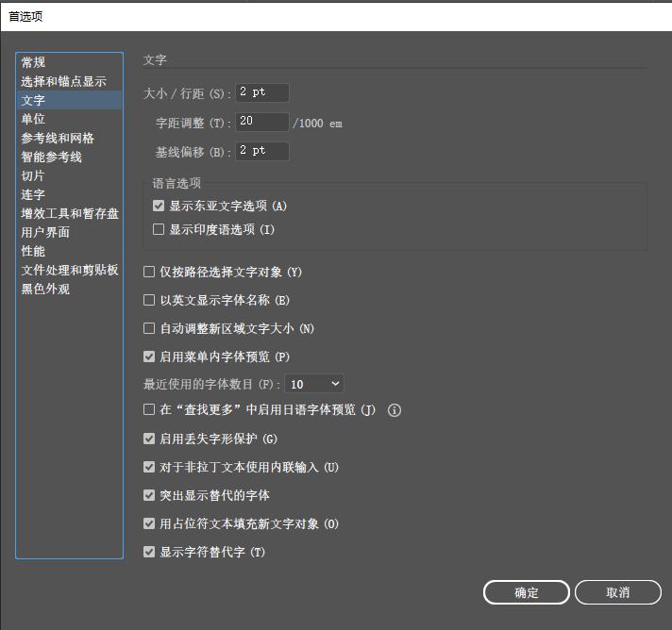The image size is (672, 630).
Task: Click 取消 to cancel changes
Action: point(617,592)
